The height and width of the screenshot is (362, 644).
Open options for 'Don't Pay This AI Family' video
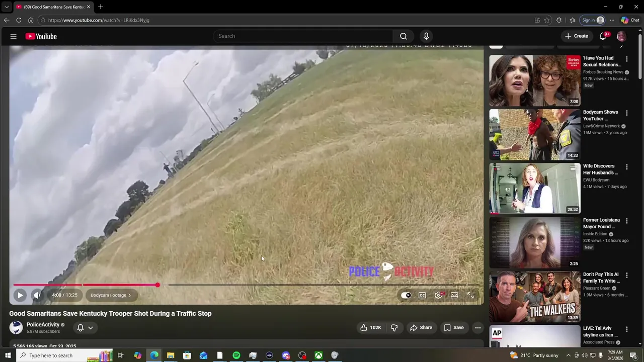click(626, 275)
